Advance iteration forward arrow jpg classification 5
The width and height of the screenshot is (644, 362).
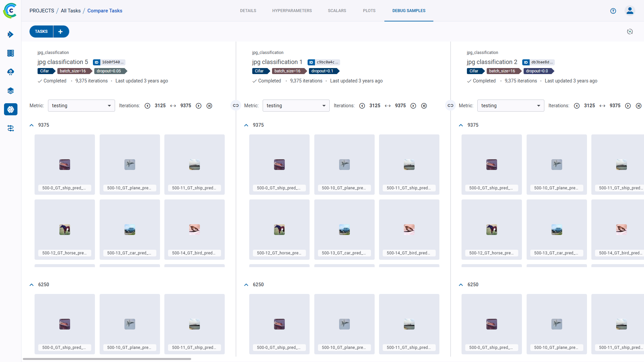pos(198,106)
